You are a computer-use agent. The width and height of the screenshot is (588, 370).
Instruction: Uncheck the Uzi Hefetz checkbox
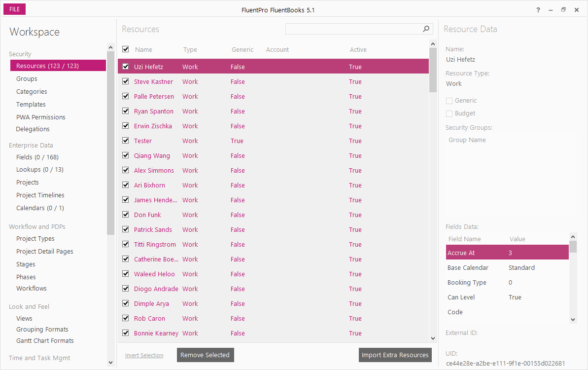pyautogui.click(x=126, y=67)
